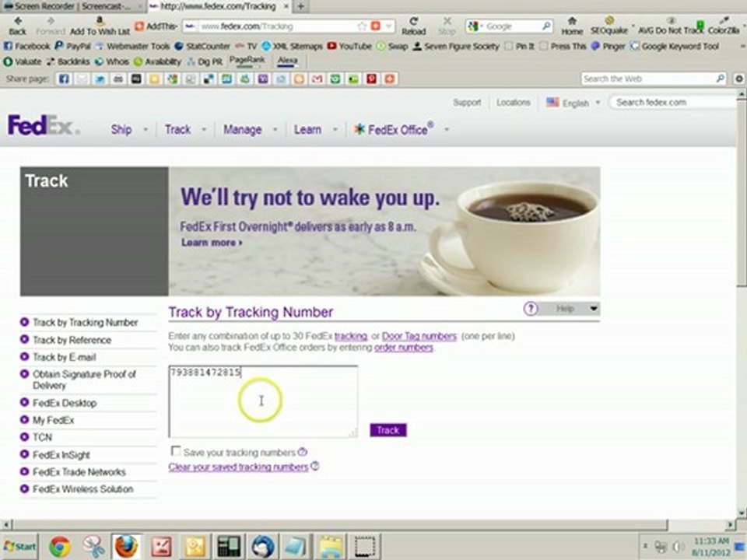
Task: Open FedEx Desktop sidebar link
Action: (x=65, y=403)
